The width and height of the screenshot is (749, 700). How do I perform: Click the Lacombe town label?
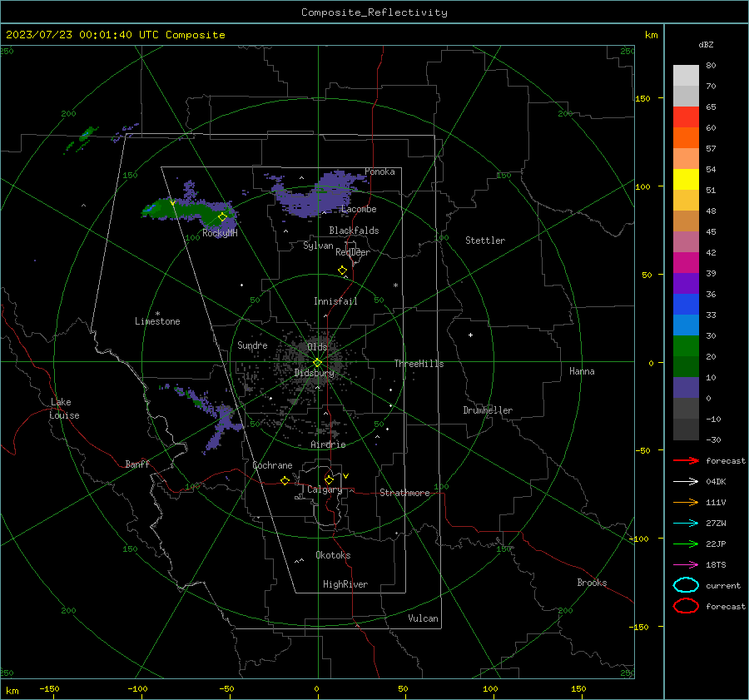(359, 209)
